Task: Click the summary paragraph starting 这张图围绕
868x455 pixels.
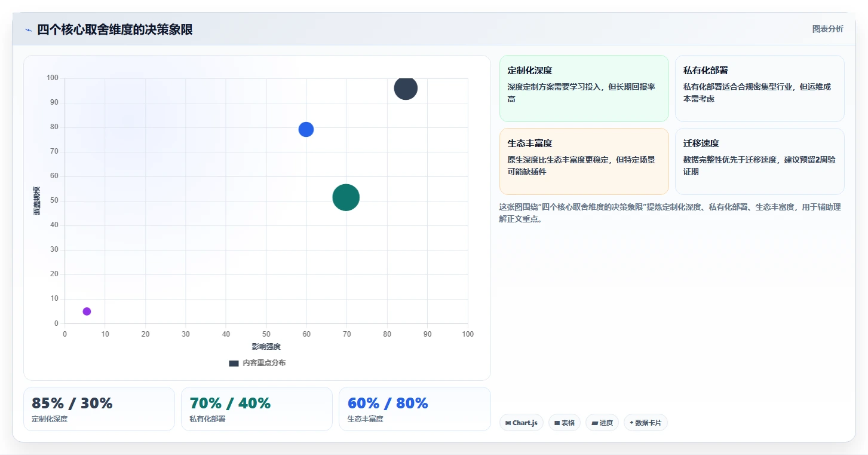Action: click(670, 213)
